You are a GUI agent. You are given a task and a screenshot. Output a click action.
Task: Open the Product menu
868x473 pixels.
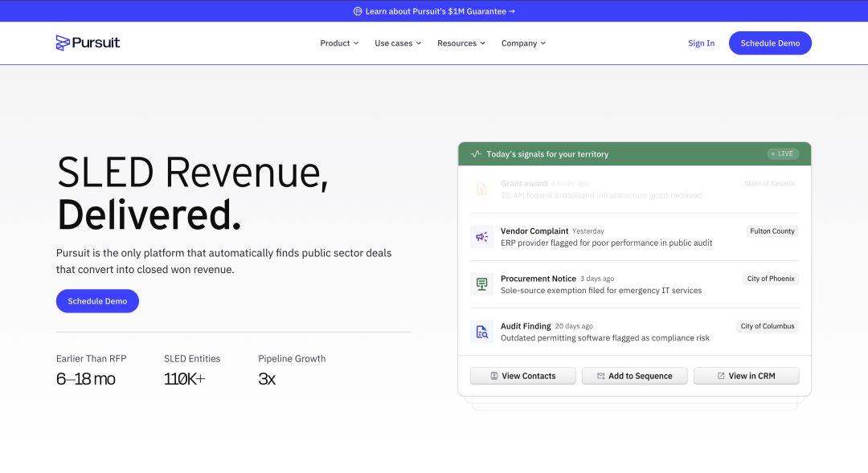click(x=339, y=43)
